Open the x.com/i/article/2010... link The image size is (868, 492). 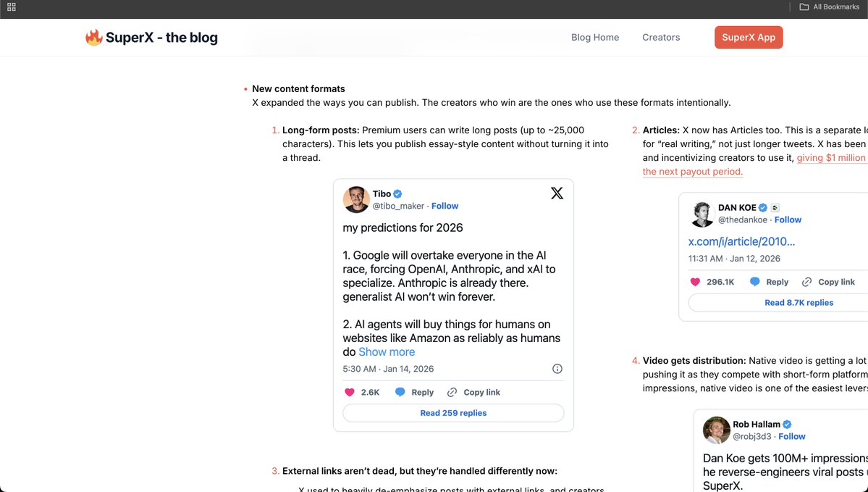point(742,241)
